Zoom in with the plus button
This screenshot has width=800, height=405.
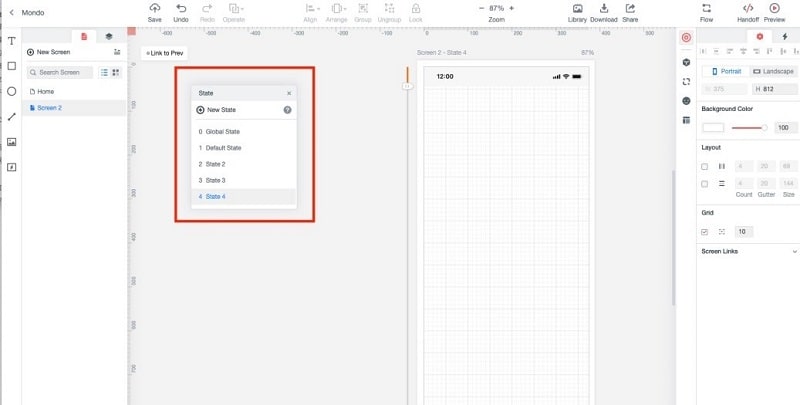pyautogui.click(x=512, y=8)
